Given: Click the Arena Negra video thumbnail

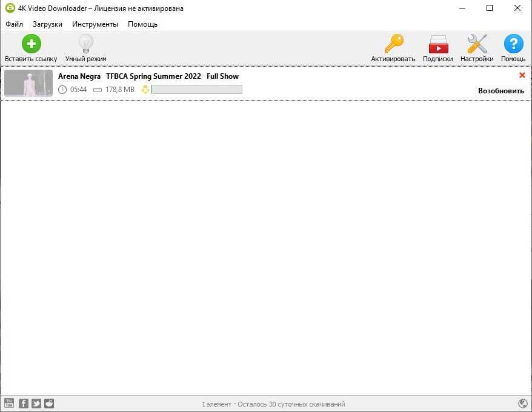Looking at the screenshot, I should 28,83.
